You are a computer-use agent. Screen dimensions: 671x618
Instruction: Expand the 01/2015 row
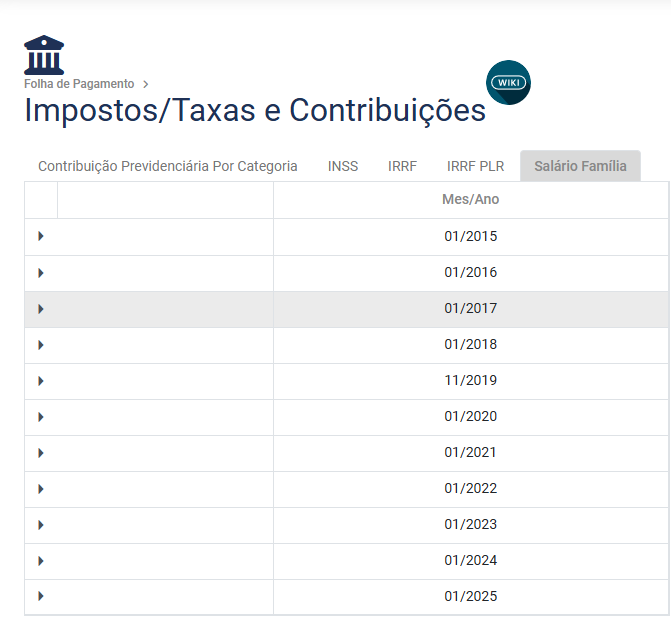(41, 237)
